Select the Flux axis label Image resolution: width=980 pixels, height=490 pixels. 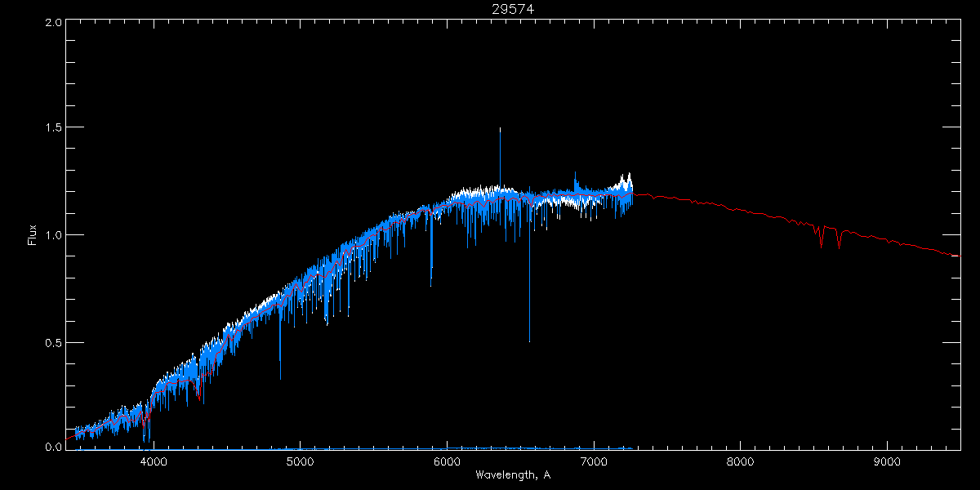[x=33, y=235]
